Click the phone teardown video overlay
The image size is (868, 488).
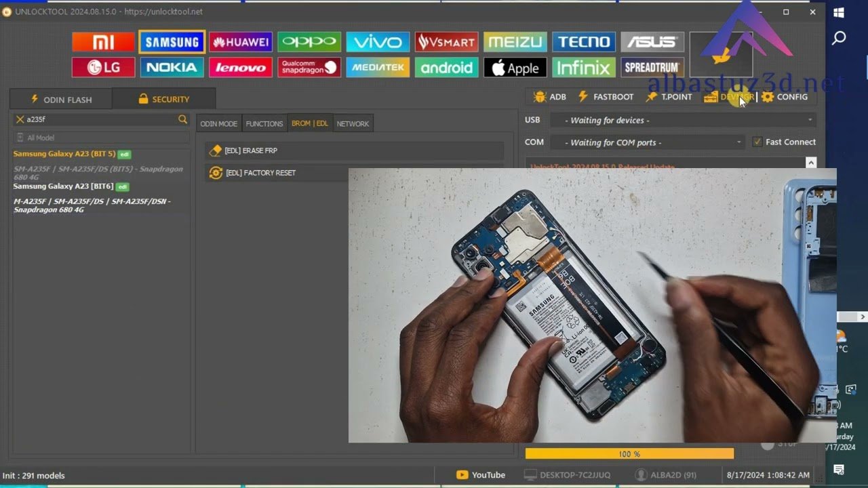tap(592, 305)
